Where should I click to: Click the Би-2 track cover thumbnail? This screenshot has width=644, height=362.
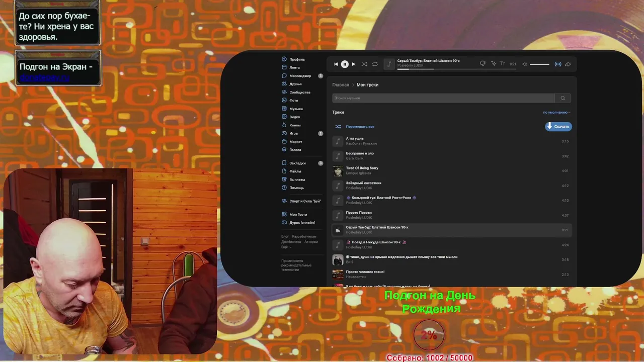coord(338,259)
